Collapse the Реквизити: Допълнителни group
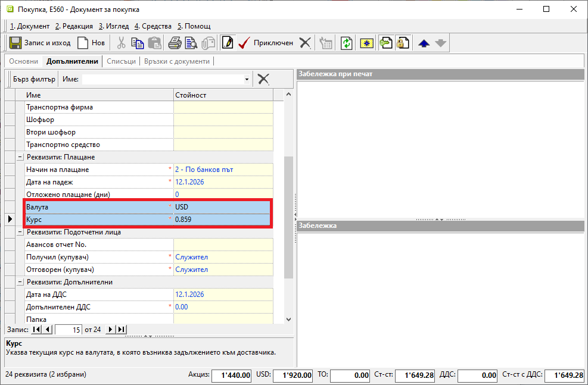This screenshot has height=385, width=588. pyautogui.click(x=20, y=282)
